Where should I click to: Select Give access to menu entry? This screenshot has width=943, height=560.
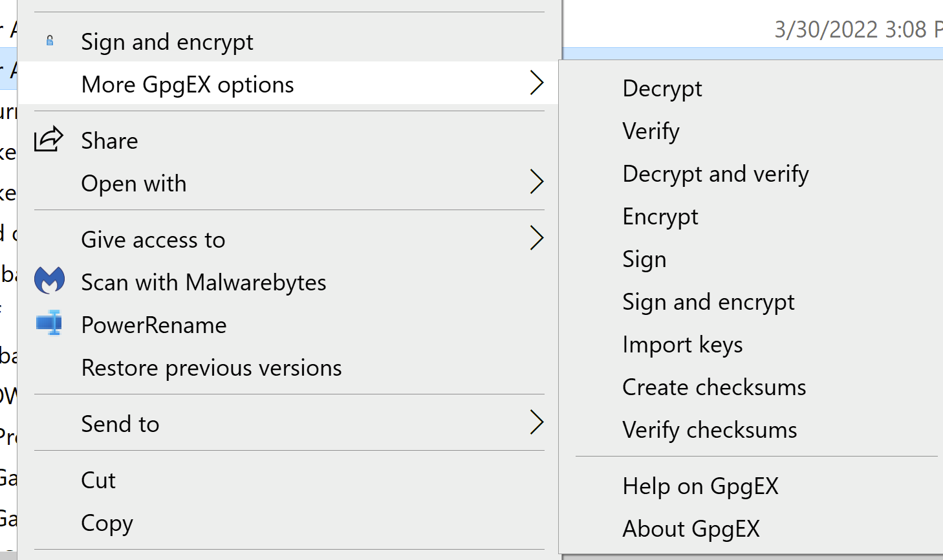289,239
